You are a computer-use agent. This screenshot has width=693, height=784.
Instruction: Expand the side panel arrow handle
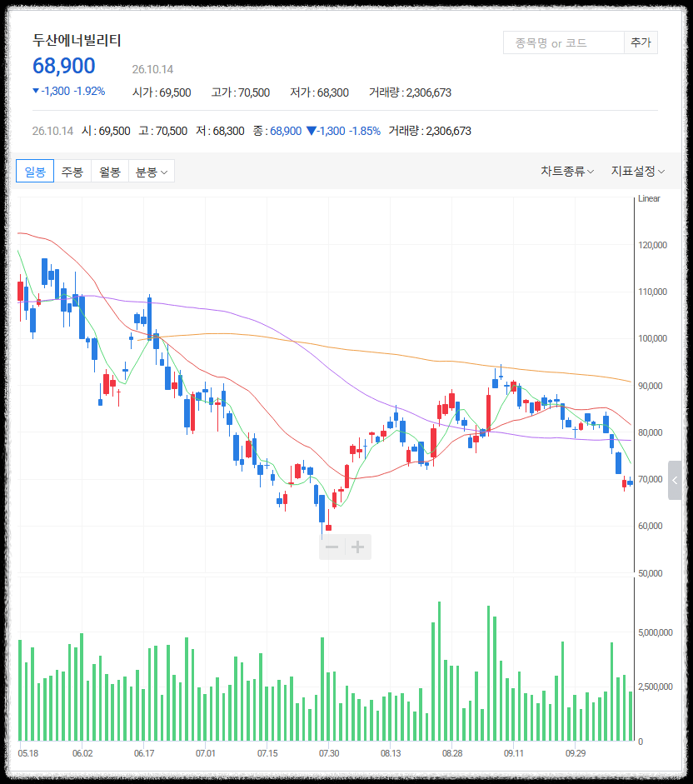[x=675, y=481]
